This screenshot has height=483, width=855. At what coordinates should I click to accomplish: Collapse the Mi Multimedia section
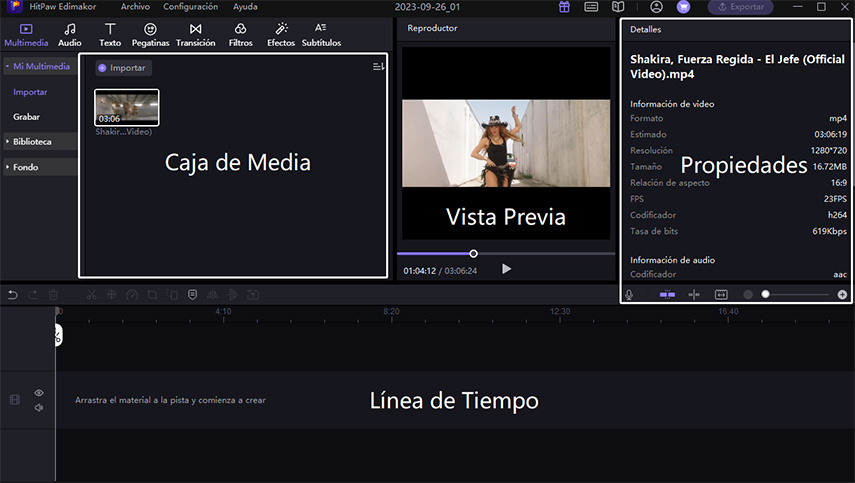click(x=40, y=67)
